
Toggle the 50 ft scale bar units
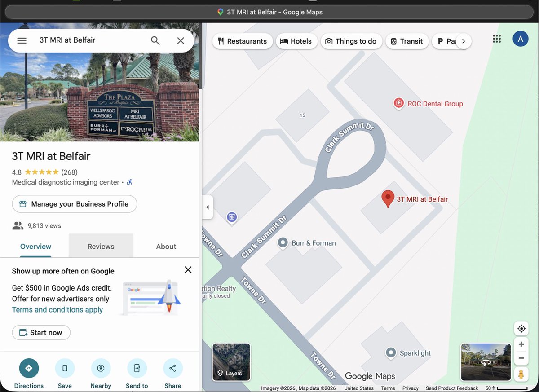[506, 388]
